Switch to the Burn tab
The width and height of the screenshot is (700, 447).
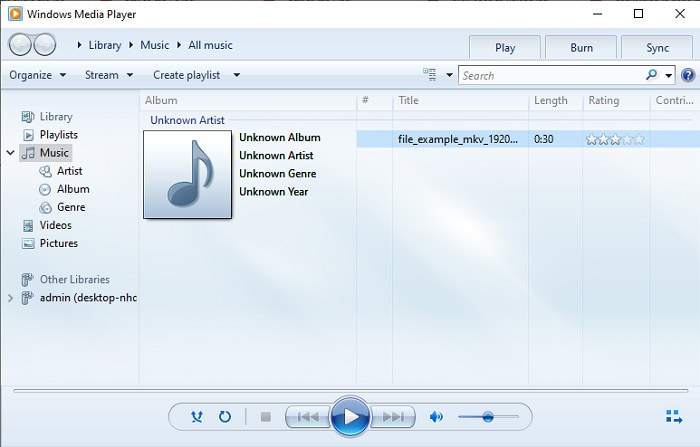click(581, 47)
